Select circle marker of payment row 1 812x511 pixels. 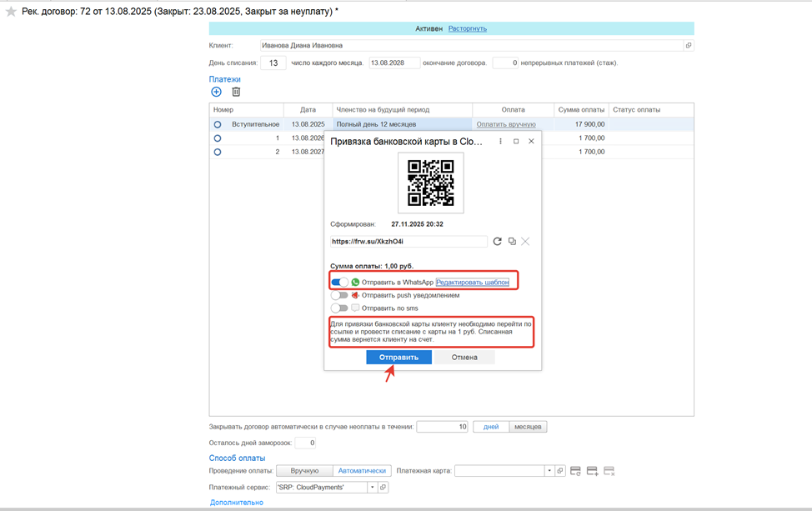coord(218,138)
